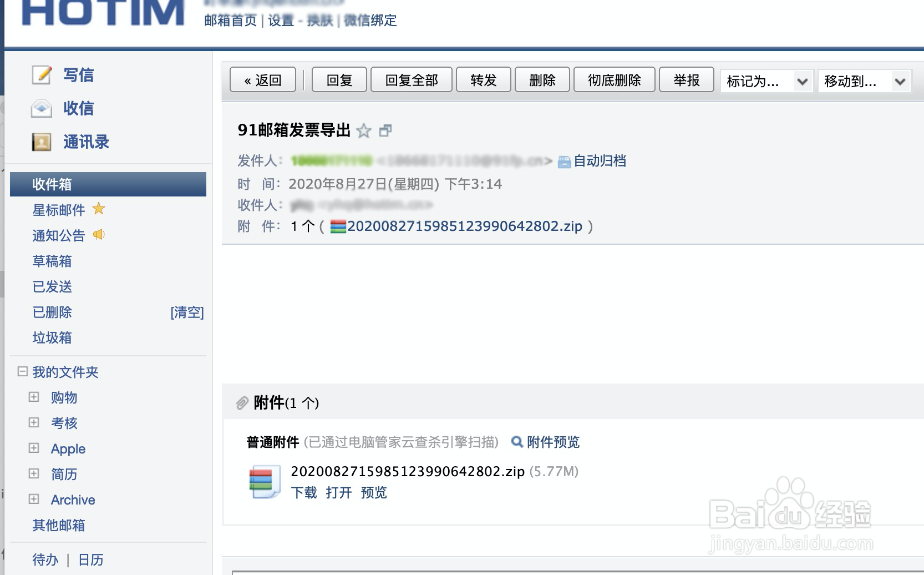Open 购物 folder label
The width and height of the screenshot is (924, 575).
point(64,397)
